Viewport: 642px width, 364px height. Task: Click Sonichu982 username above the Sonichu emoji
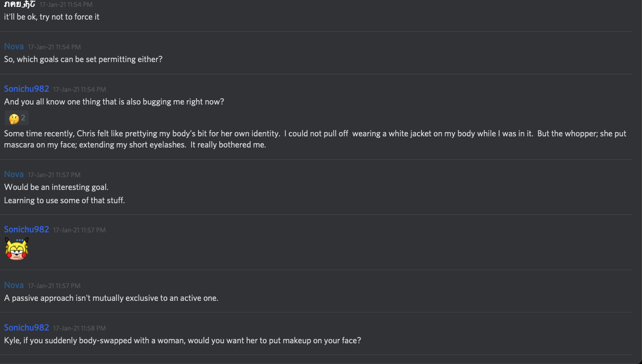tap(27, 230)
